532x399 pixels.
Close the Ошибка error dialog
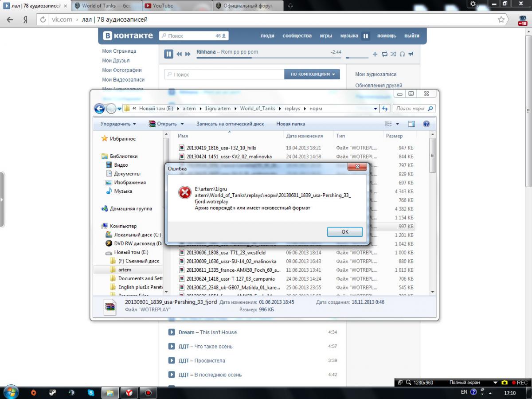[x=356, y=167]
